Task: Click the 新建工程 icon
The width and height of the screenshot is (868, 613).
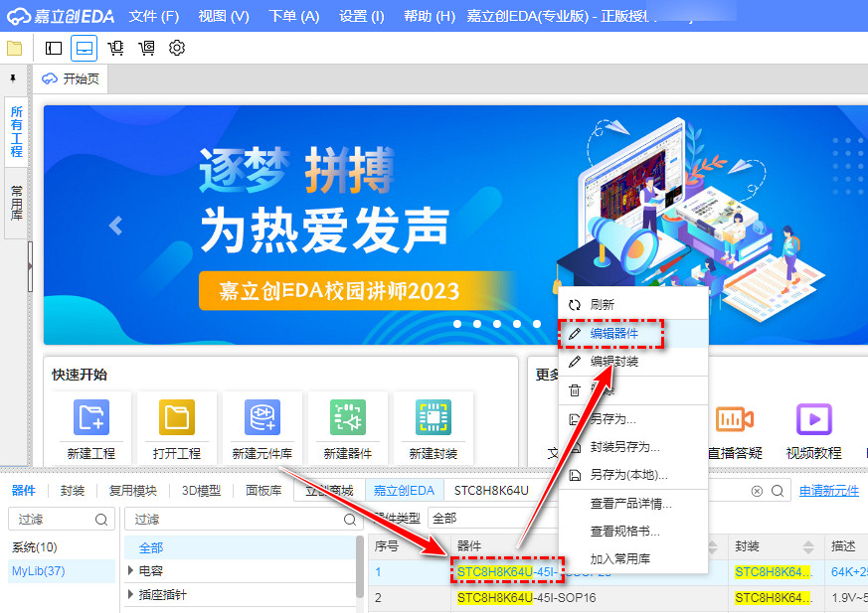Action: pos(91,417)
